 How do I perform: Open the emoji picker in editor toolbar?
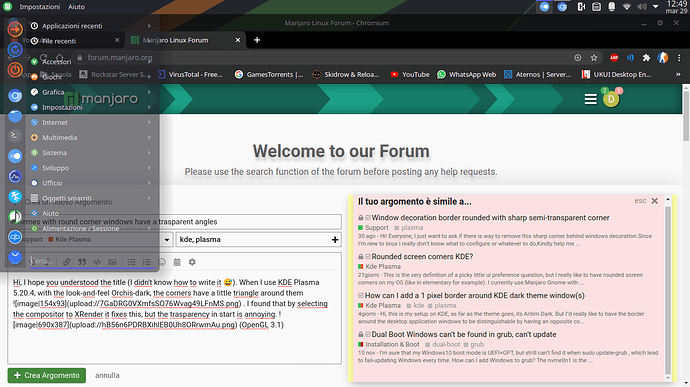coord(162,262)
